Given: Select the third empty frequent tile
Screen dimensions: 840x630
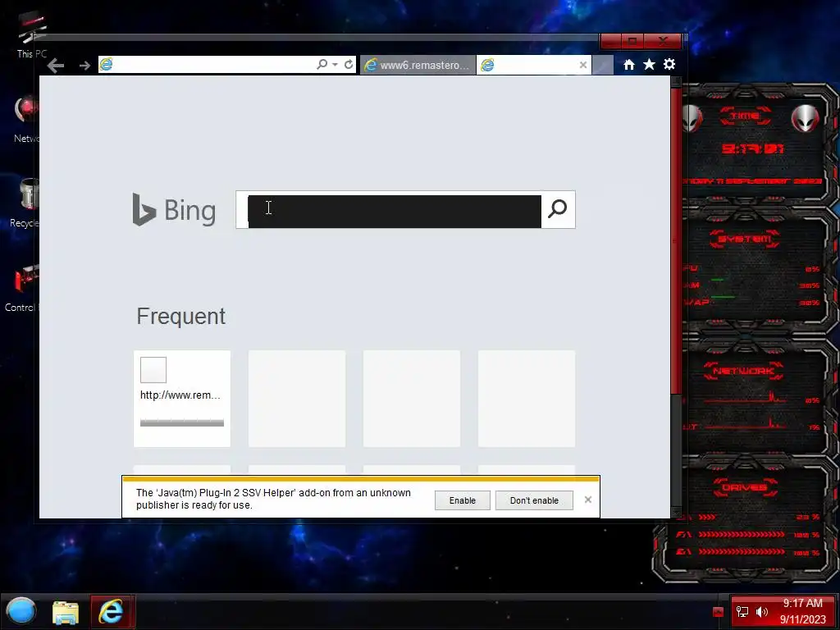Looking at the screenshot, I should [x=412, y=399].
